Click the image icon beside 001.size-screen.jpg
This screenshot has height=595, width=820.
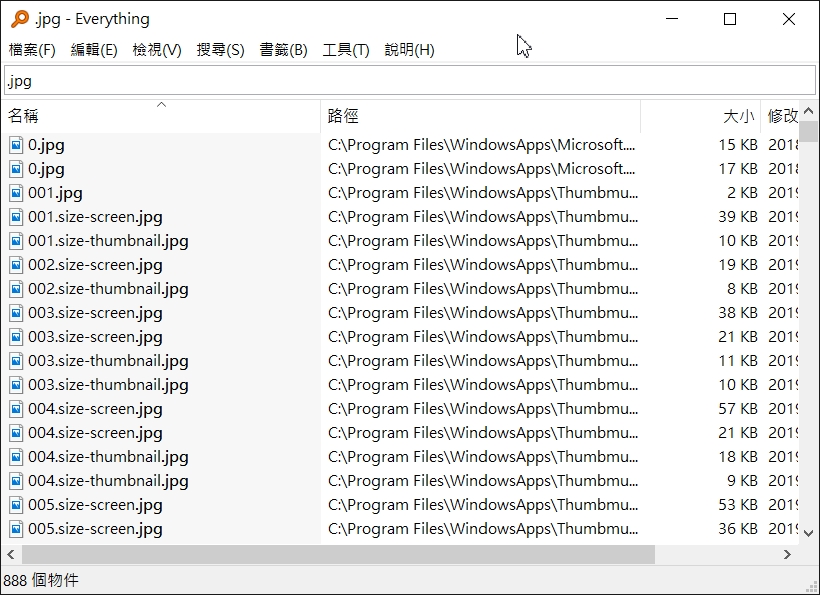click(16, 217)
